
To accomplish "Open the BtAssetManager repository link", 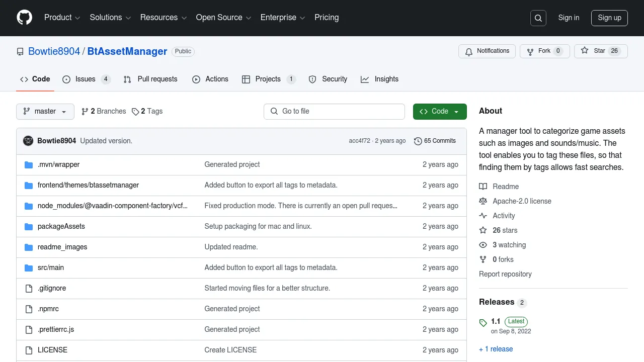I will coord(127,51).
